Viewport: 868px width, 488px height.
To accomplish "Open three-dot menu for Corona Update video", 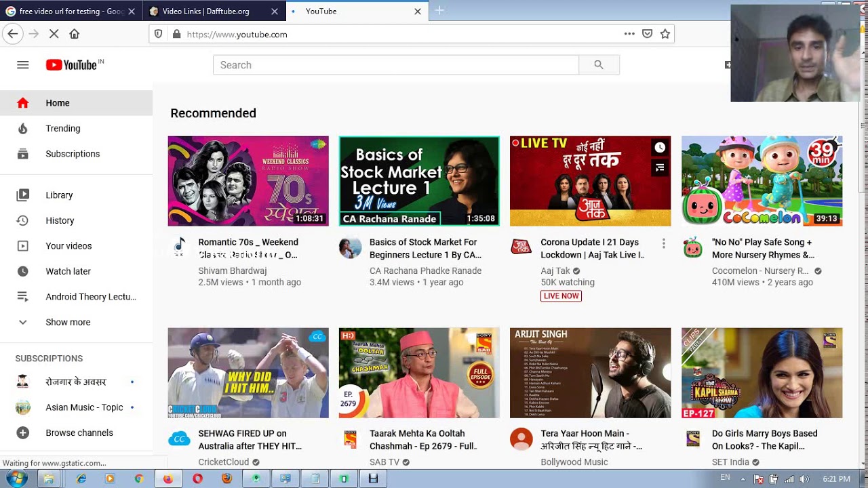I will coord(663,243).
